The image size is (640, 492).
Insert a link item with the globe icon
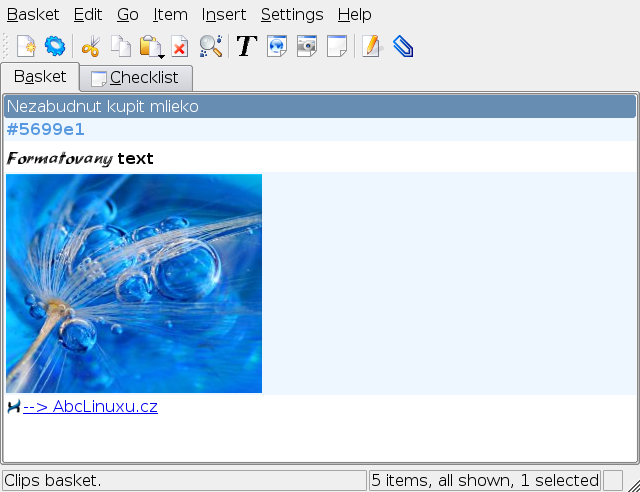click(277, 46)
